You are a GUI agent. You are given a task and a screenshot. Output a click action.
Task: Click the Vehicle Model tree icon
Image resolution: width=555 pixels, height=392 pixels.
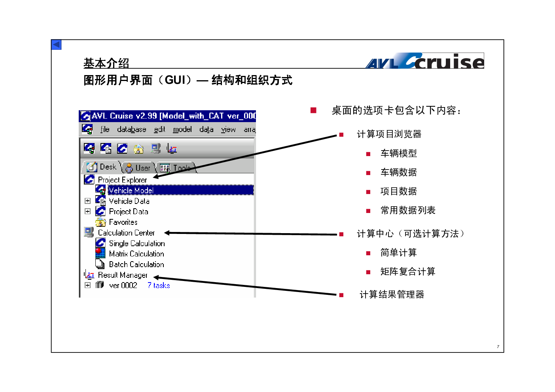coord(100,190)
